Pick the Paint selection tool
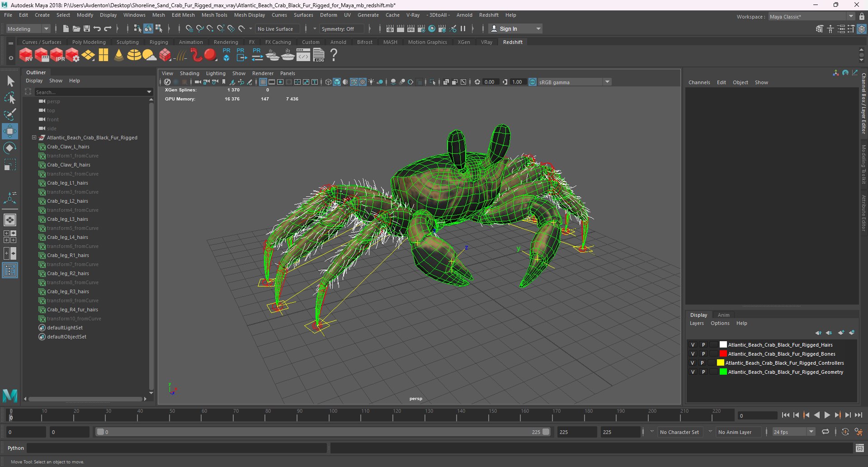This screenshot has height=467, width=868. click(10, 114)
